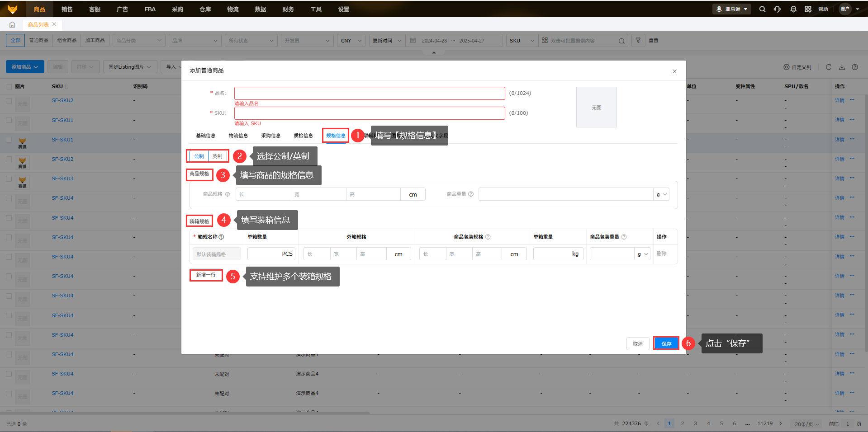This screenshot has height=432, width=868.
Task: Close the 商品列表 tab
Action: pos(54,24)
